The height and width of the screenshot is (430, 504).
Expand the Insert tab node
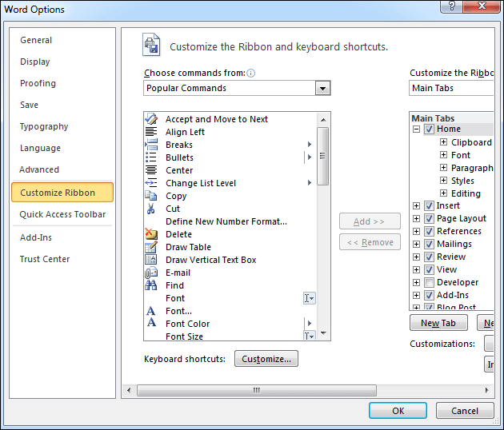416,205
